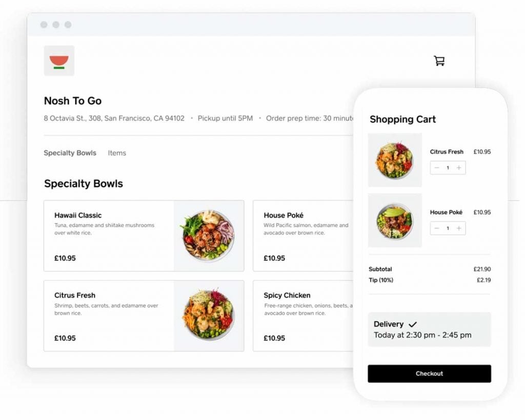Image resolution: width=525 pixels, height=420 pixels.
Task: Increase Citrus Fresh quantity with plus
Action: [459, 168]
